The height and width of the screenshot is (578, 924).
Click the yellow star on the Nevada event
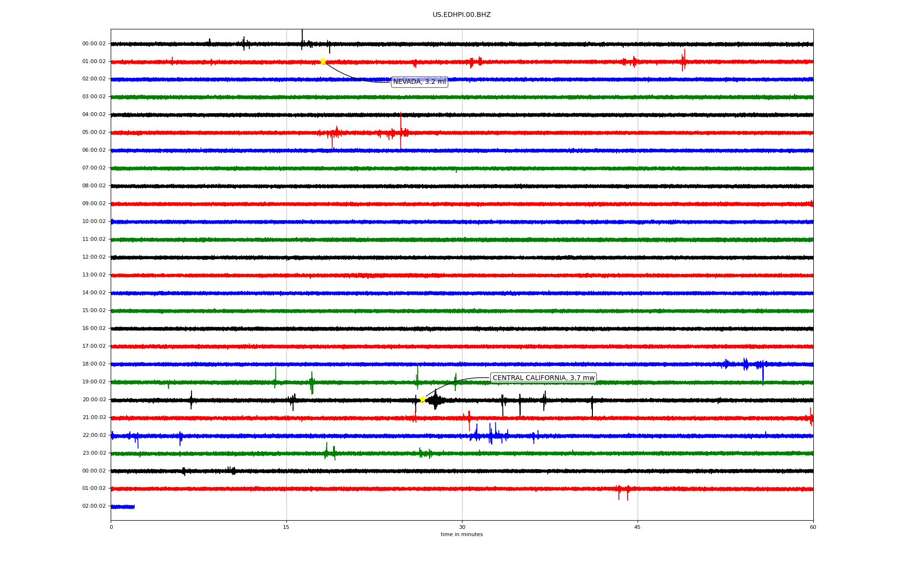coord(323,61)
